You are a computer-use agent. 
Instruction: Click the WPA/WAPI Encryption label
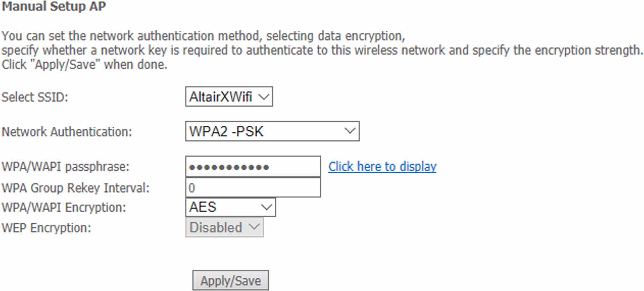(x=64, y=208)
